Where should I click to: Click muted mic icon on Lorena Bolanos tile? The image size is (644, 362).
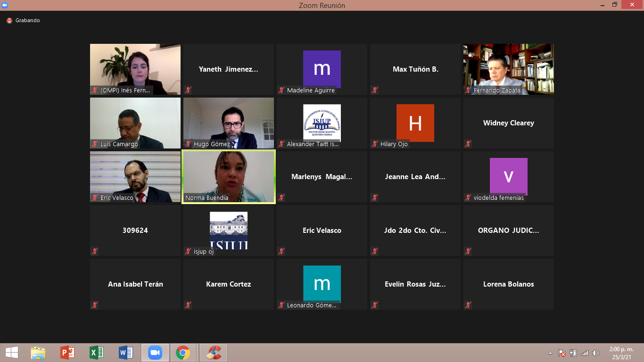468,305
